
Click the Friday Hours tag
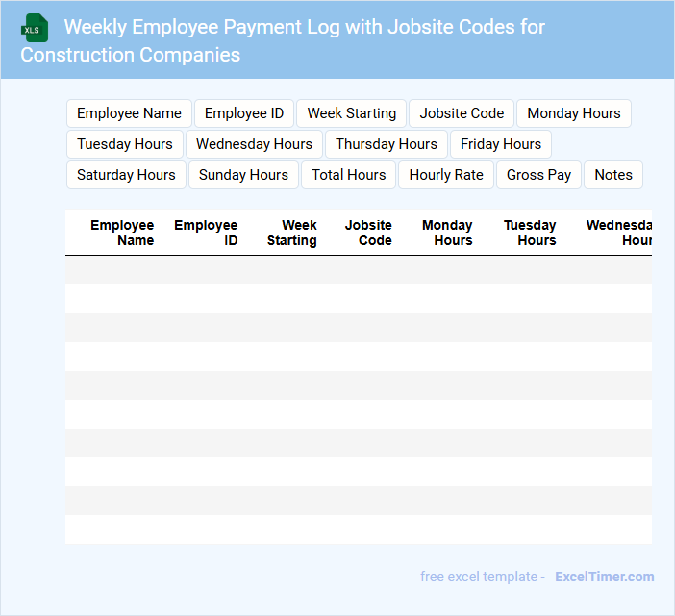pos(500,144)
